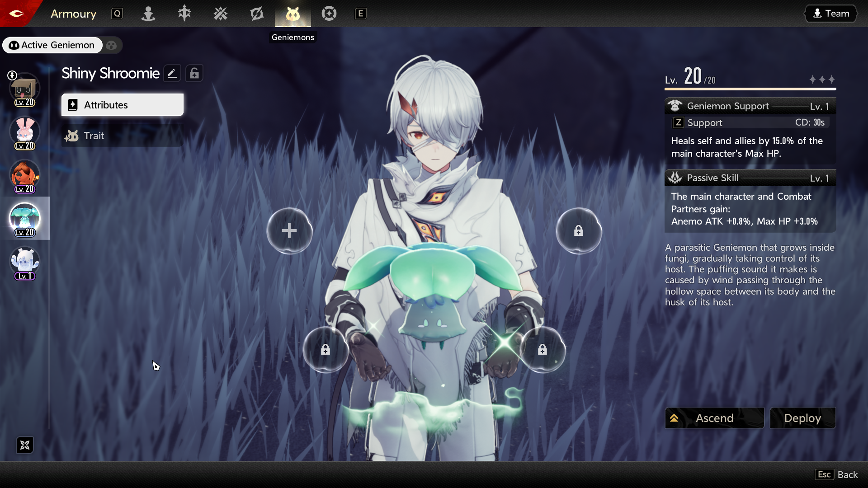Select the Attributes tab
This screenshot has height=488, width=868.
tap(123, 105)
